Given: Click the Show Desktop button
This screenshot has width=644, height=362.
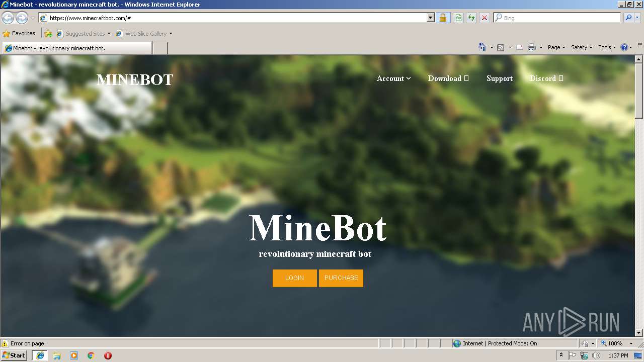Looking at the screenshot, I should click(639, 355).
